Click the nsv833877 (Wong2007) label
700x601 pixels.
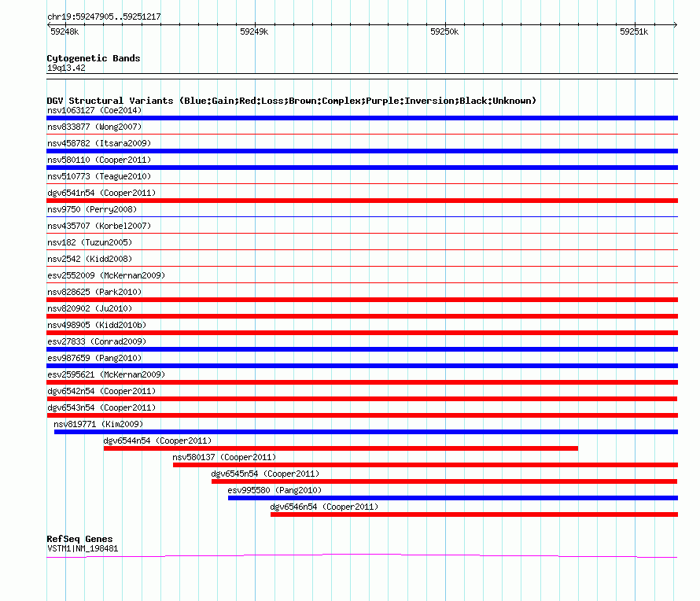[x=94, y=127]
